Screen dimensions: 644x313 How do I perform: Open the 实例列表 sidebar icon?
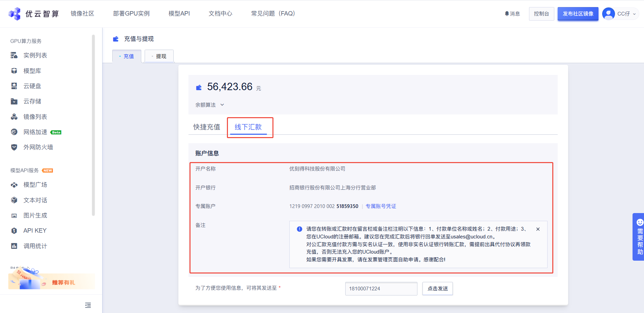click(x=14, y=55)
